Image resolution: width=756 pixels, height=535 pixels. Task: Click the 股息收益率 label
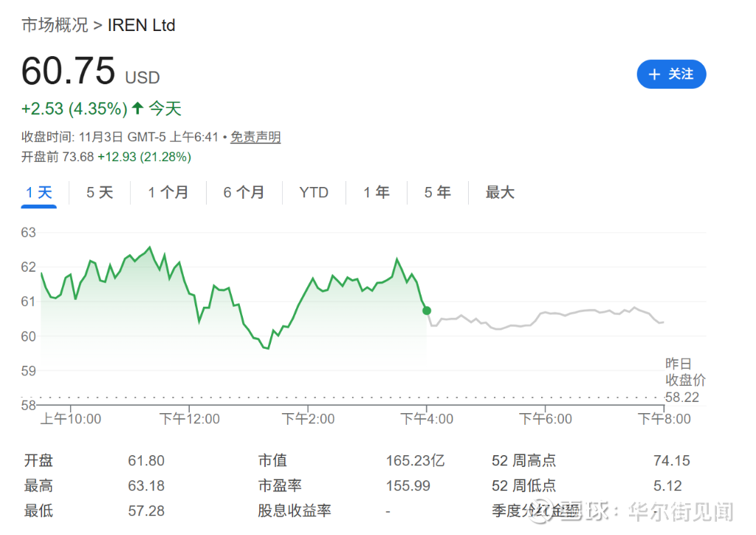(295, 511)
